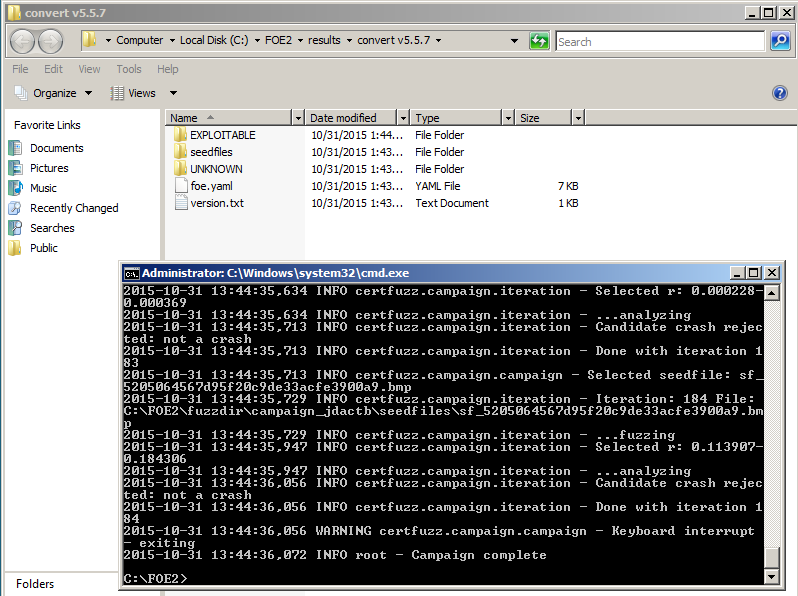This screenshot has width=798, height=596.
Task: Open the Help menu
Action: [167, 69]
